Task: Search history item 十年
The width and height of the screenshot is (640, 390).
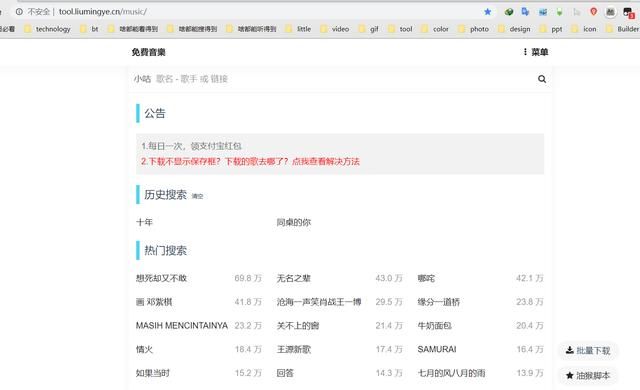Action: click(x=144, y=222)
